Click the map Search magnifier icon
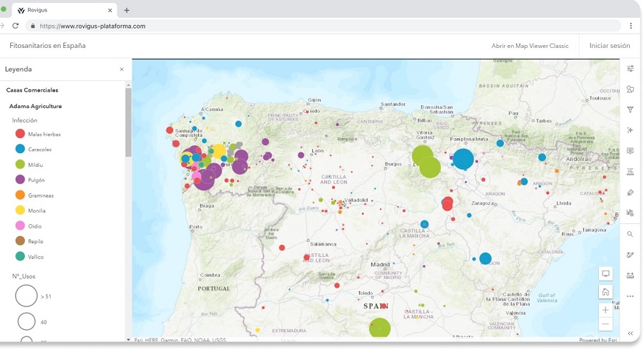Screen dimensions: 644x350 pyautogui.click(x=630, y=234)
